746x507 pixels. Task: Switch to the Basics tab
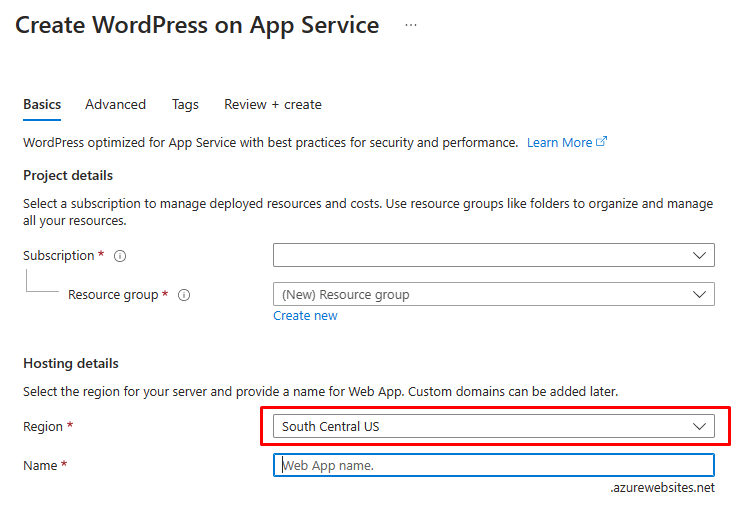[42, 105]
